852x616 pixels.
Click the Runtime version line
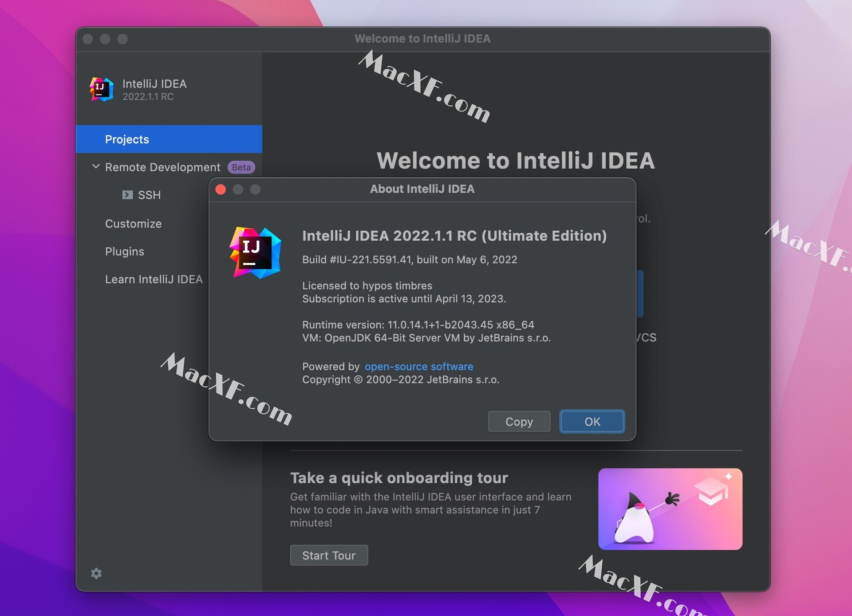click(418, 325)
